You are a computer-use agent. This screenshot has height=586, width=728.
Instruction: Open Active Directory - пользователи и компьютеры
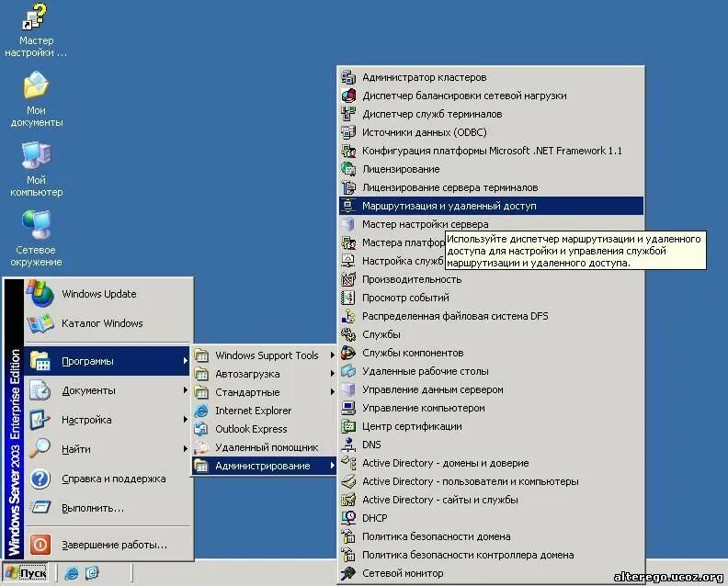coord(491,481)
